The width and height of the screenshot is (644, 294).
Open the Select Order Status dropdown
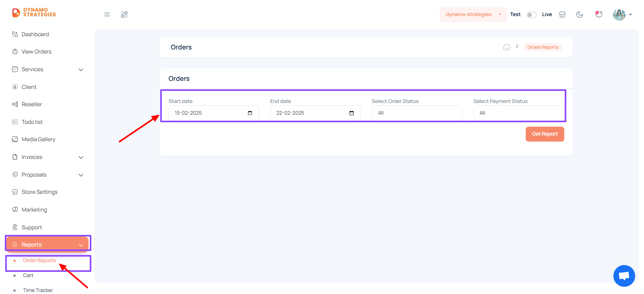[x=417, y=113]
